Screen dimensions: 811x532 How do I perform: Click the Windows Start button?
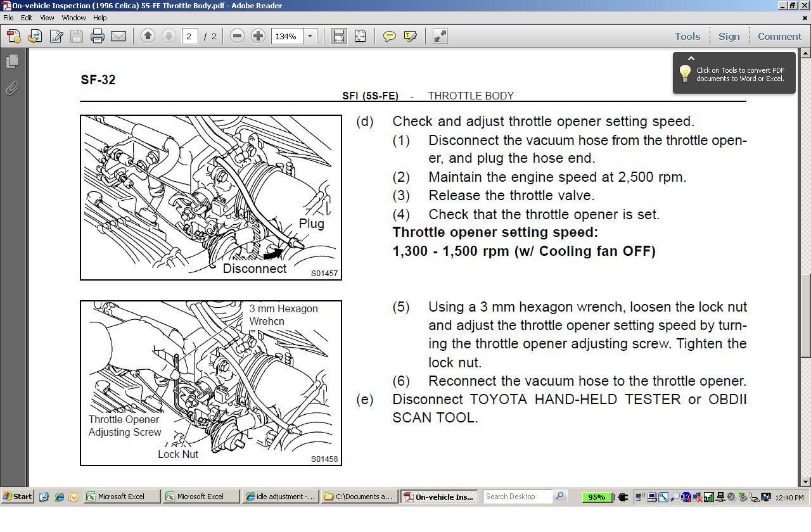[x=17, y=497]
